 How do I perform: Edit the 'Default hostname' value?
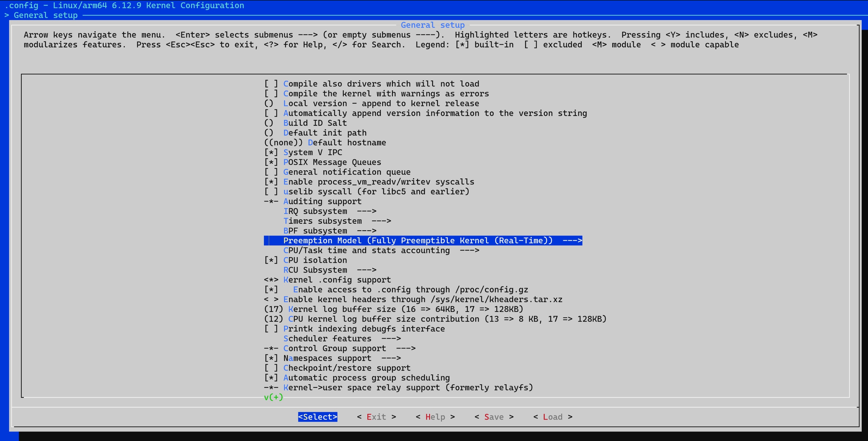(x=325, y=142)
